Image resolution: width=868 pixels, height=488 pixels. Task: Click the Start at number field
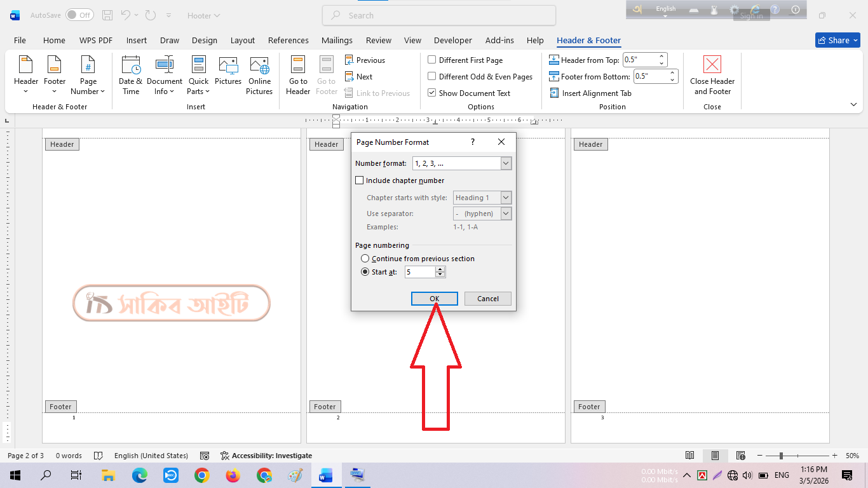pos(420,272)
